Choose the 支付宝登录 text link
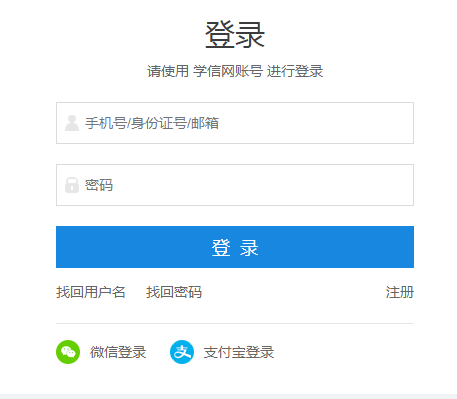 tap(239, 352)
